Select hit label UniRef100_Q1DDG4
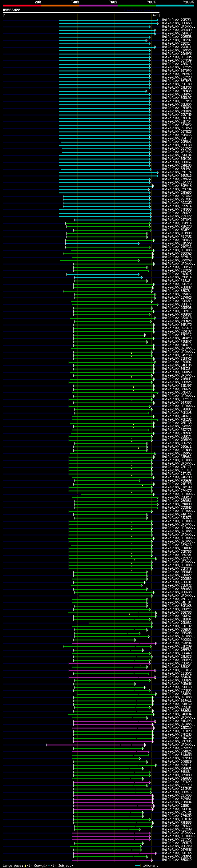 pos(176,619)
